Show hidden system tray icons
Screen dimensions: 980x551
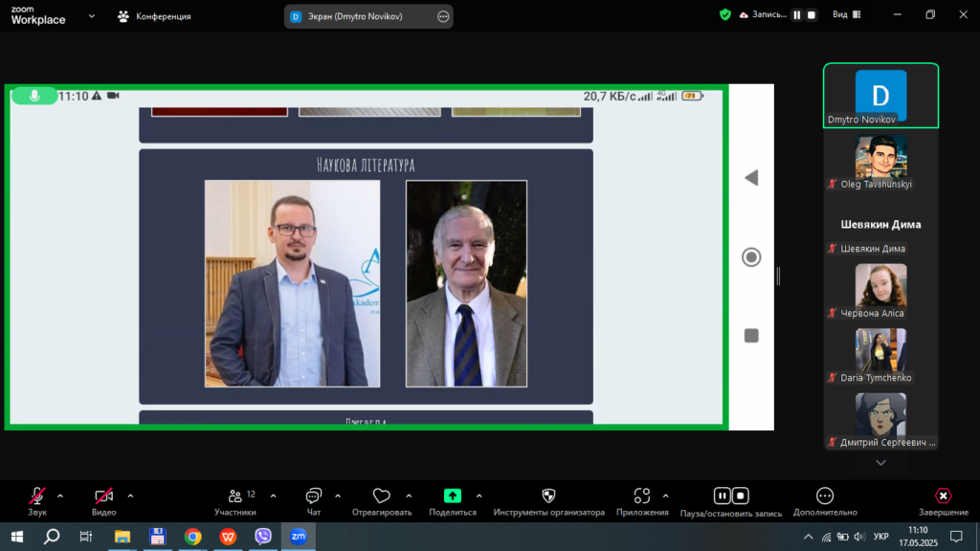tap(808, 537)
